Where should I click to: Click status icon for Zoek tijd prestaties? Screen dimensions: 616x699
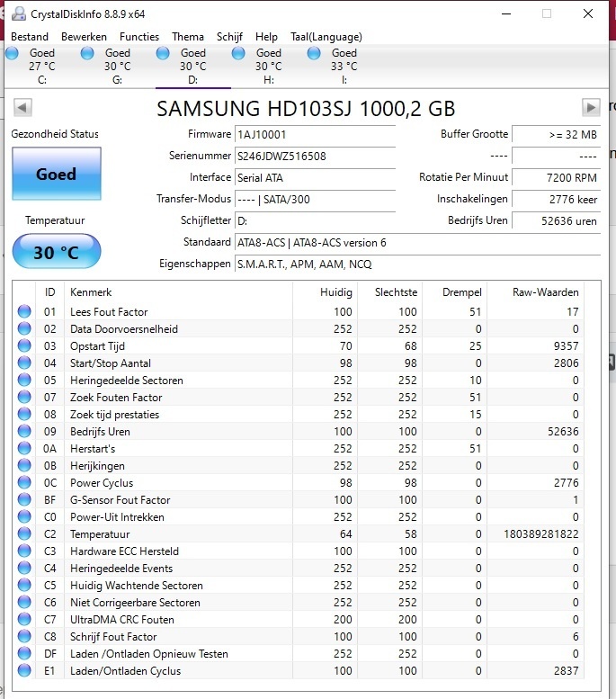point(24,414)
